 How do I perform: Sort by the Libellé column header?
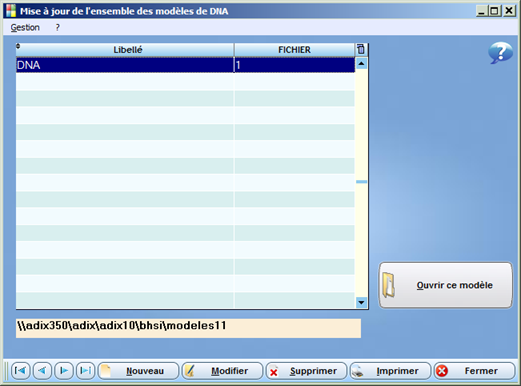click(x=125, y=50)
